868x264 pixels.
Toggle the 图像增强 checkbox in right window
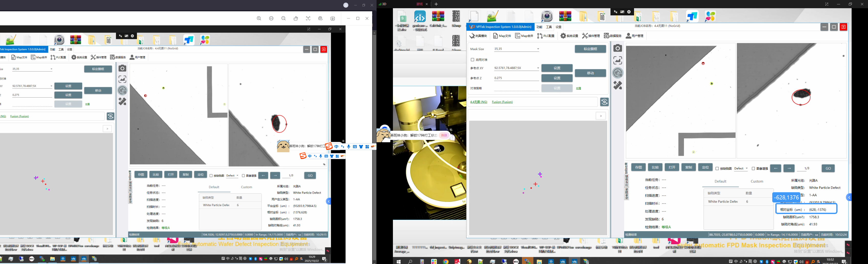[x=753, y=168]
